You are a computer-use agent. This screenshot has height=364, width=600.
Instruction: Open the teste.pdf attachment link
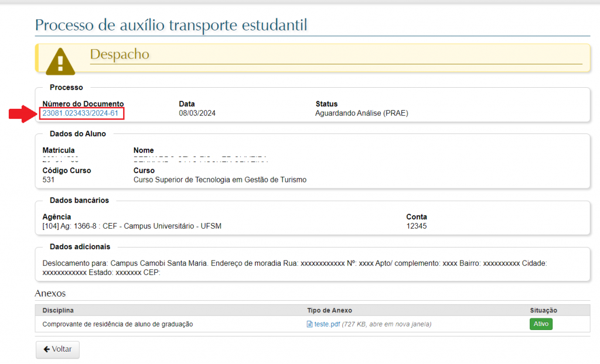click(327, 324)
